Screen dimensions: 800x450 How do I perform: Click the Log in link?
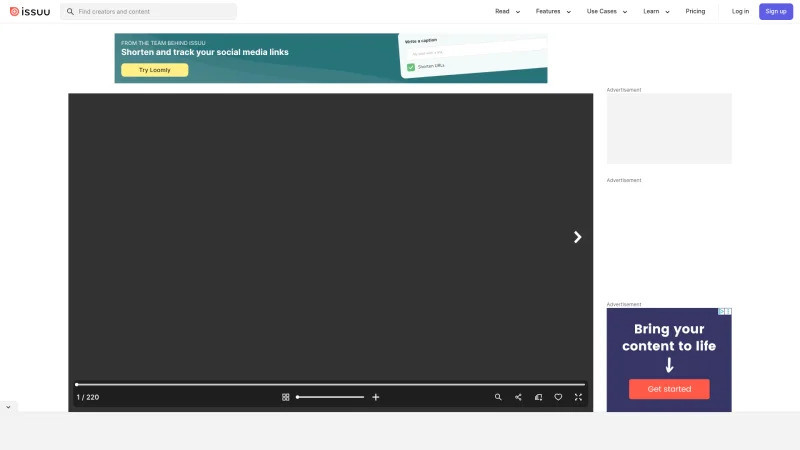tap(740, 11)
